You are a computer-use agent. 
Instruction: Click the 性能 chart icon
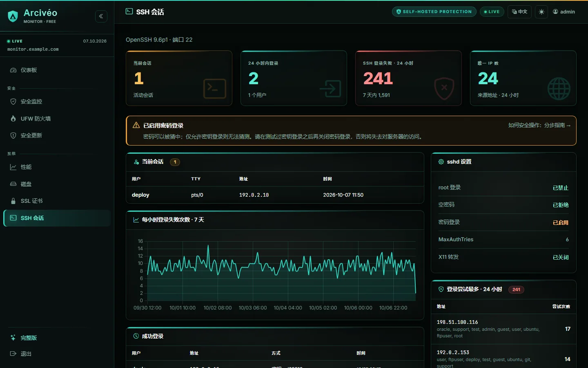13,167
